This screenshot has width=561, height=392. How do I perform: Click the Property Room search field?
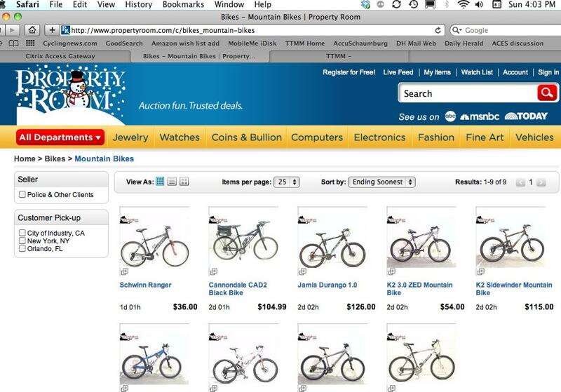468,93
